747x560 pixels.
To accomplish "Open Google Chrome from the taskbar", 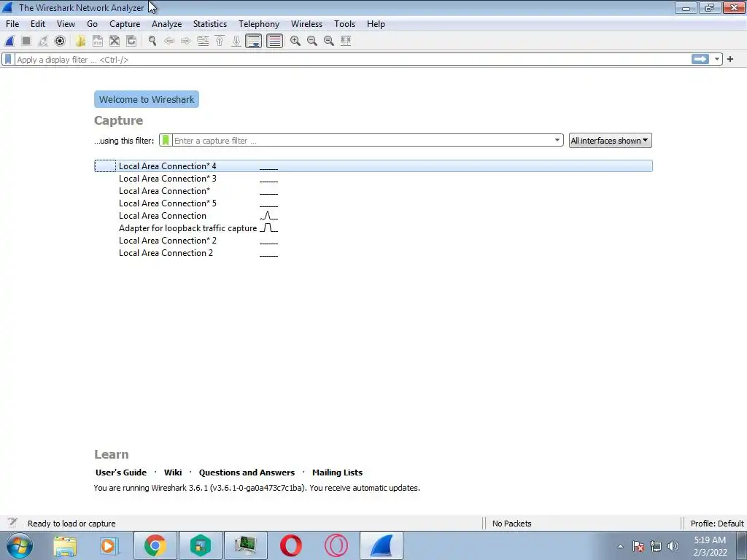I will tap(155, 545).
